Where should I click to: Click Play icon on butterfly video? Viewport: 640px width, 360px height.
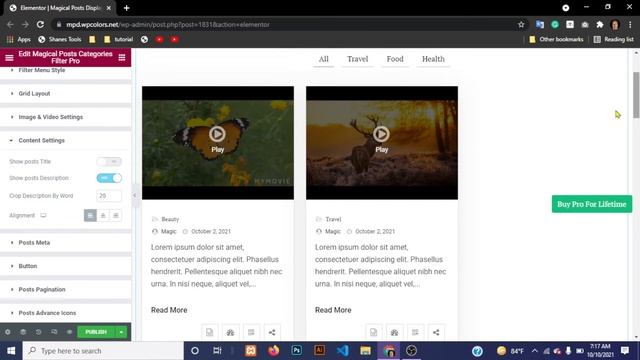pos(218,134)
